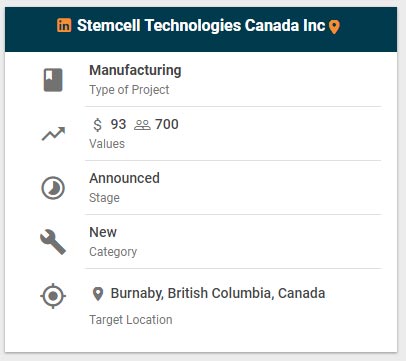This screenshot has height=361, width=406.
Task: Click the bookmark book icon for project type
Action: tap(53, 80)
